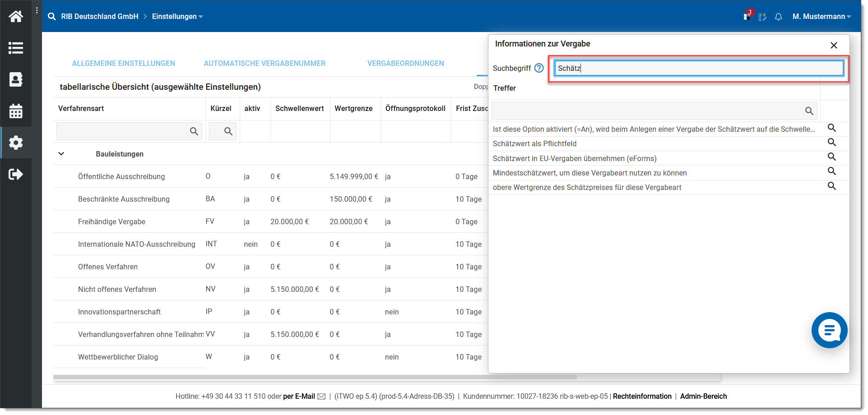This screenshot has height=415, width=868.
Task: Select 'Schätzwert als Pflichtfeld' result text
Action: [x=534, y=144]
